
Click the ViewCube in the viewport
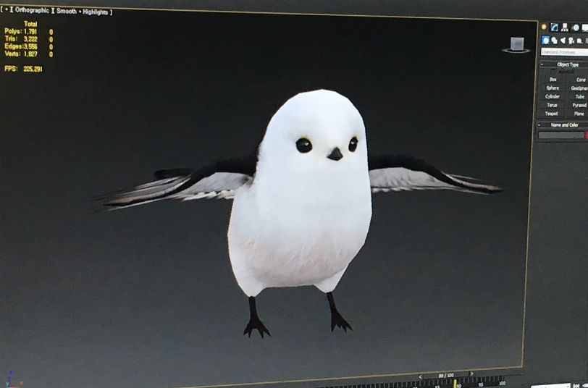(x=516, y=45)
